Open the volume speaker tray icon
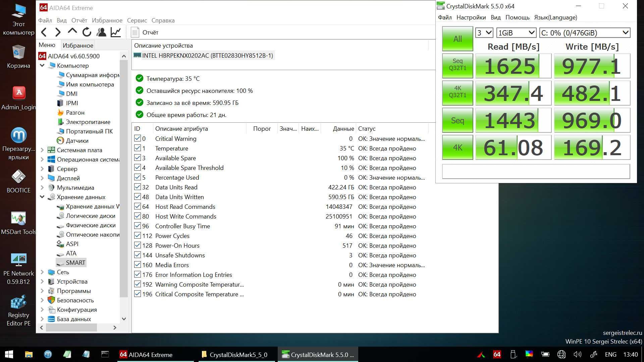 click(x=577, y=354)
